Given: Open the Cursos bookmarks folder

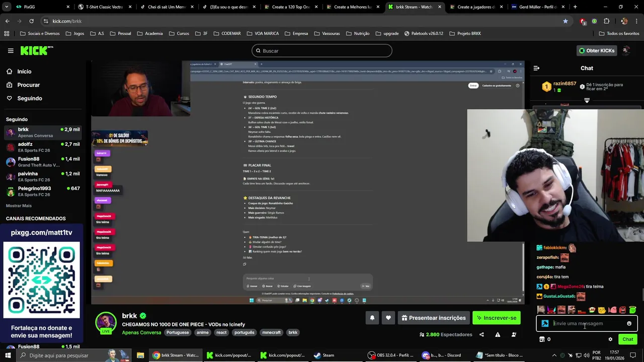Looking at the screenshot, I should point(179,34).
